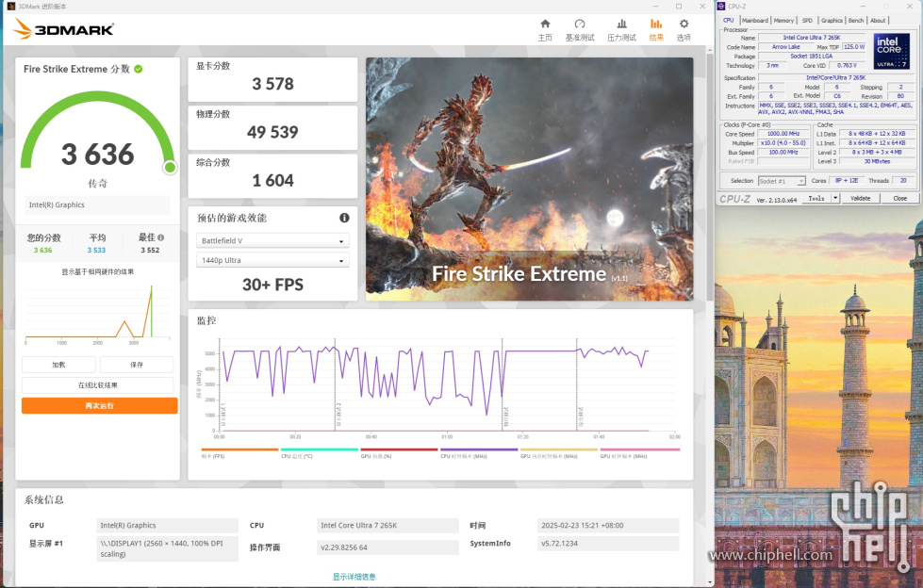Click the time value 2025-02-23 15:21
Screen dimensions: 923x588
click(x=608, y=526)
